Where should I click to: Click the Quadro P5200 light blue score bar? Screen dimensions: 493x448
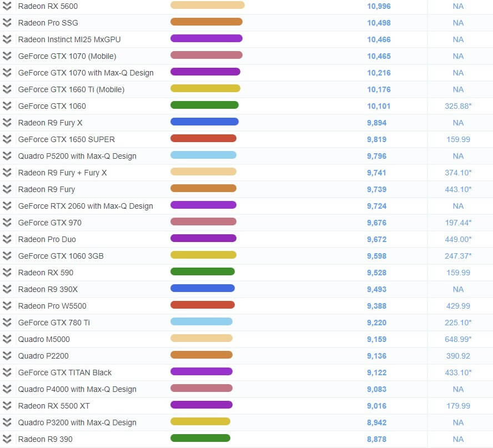(203, 155)
